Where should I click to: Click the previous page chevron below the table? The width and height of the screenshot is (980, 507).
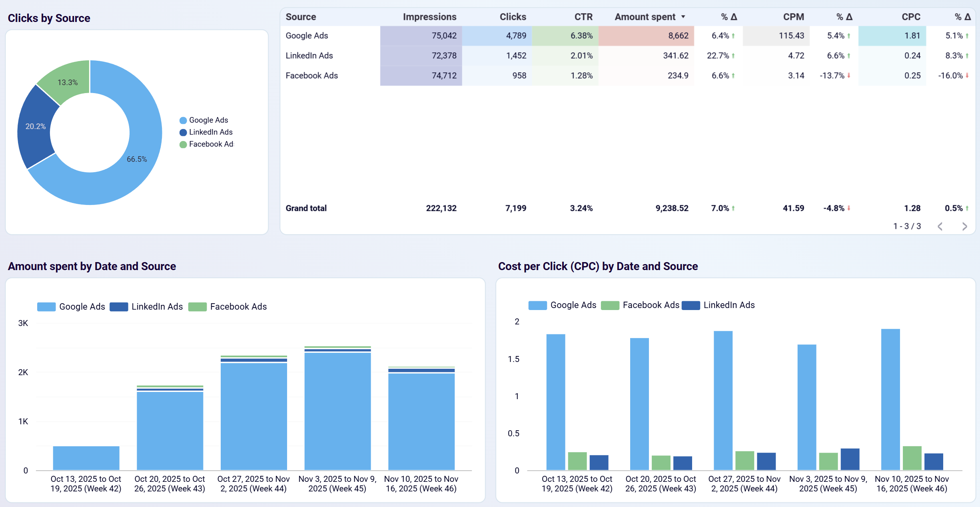[x=940, y=226]
